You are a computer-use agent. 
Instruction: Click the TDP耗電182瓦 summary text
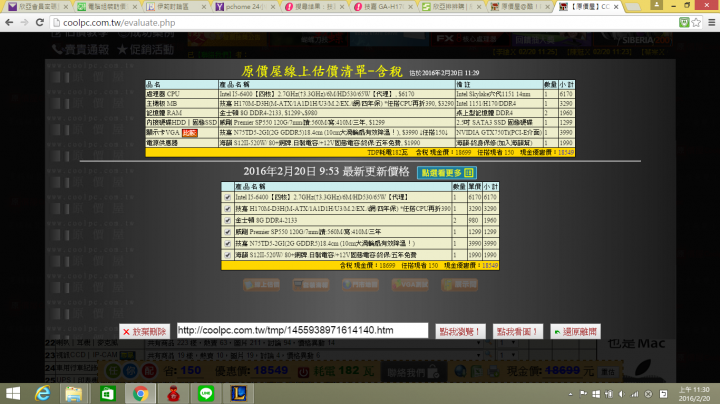click(x=386, y=152)
